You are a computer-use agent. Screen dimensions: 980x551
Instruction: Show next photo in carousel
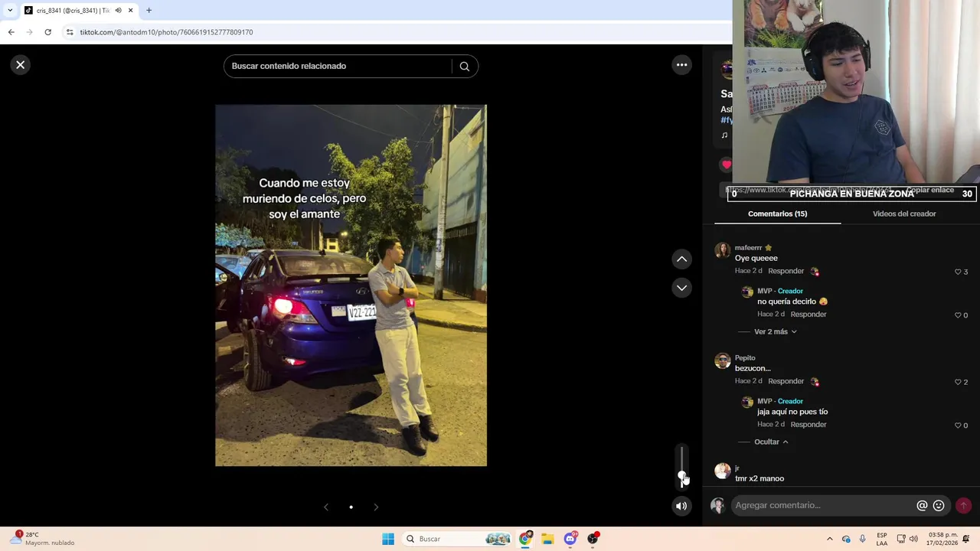pos(376,507)
